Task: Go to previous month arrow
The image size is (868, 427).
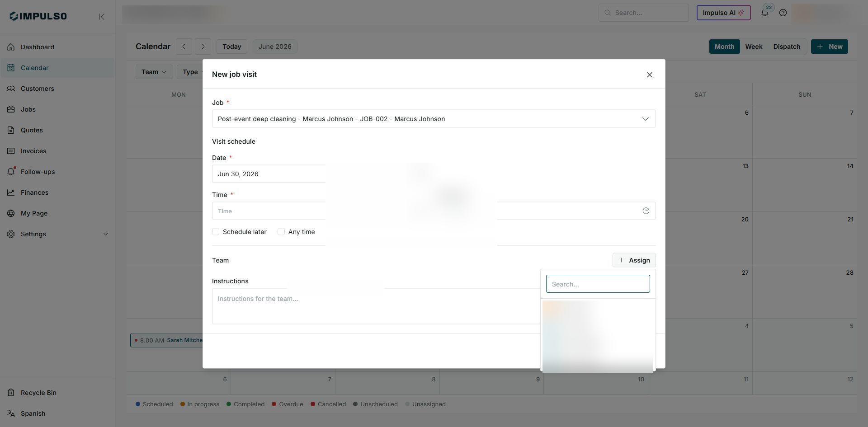Action: pos(184,47)
